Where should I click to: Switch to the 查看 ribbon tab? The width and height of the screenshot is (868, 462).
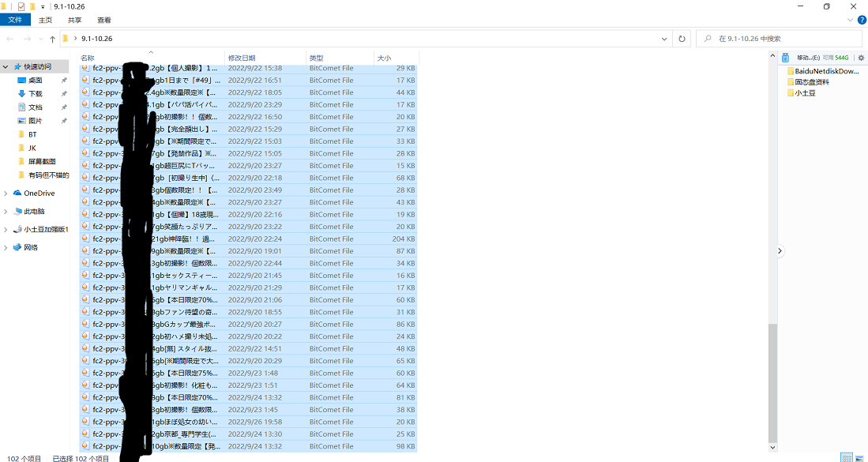pos(104,20)
